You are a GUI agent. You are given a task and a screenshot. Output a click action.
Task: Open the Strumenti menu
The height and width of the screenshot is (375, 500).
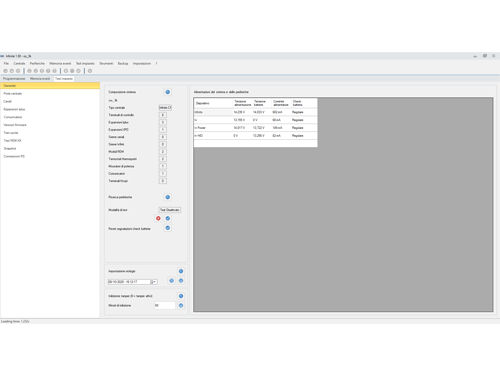106,63
